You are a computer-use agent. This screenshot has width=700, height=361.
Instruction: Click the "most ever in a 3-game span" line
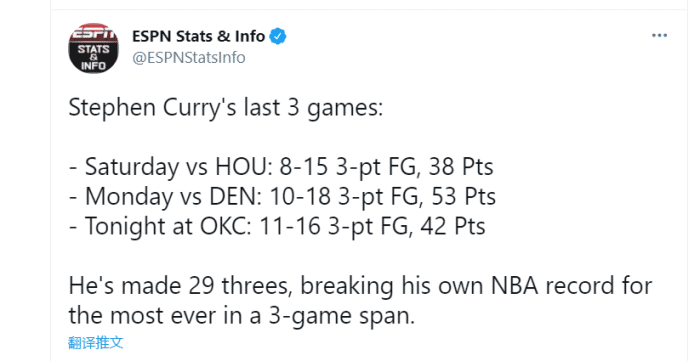tap(262, 316)
